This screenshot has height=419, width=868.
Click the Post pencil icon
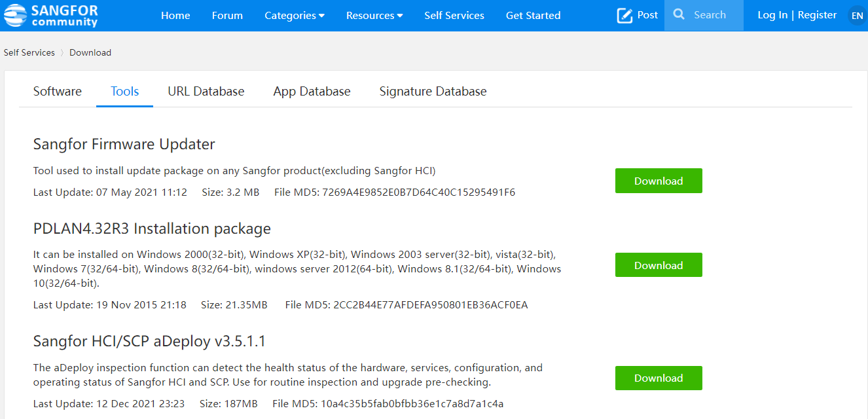click(624, 15)
